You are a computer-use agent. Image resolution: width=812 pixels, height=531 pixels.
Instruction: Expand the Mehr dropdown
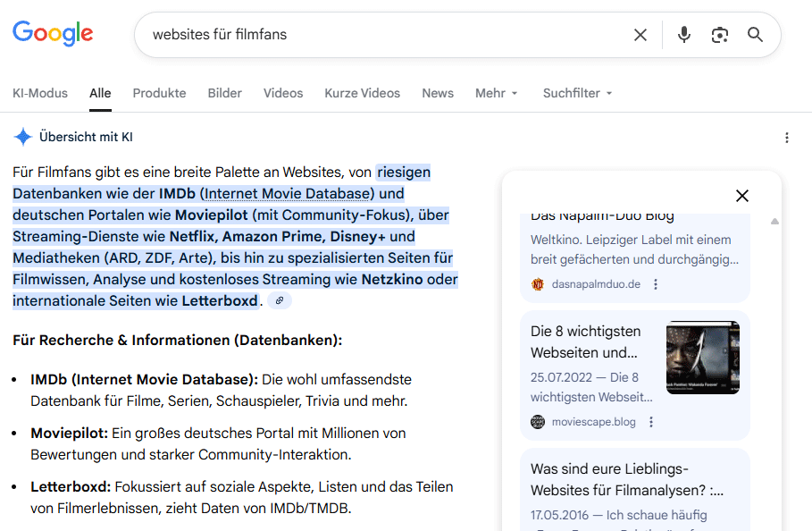point(496,93)
